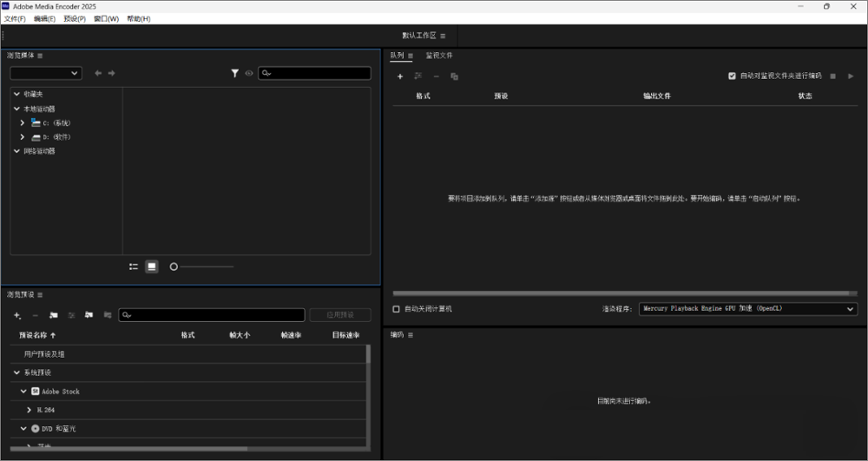Toggle the 自动对监视文件夹进行编码 checkbox
Viewport: 868px width, 461px height.
732,76
